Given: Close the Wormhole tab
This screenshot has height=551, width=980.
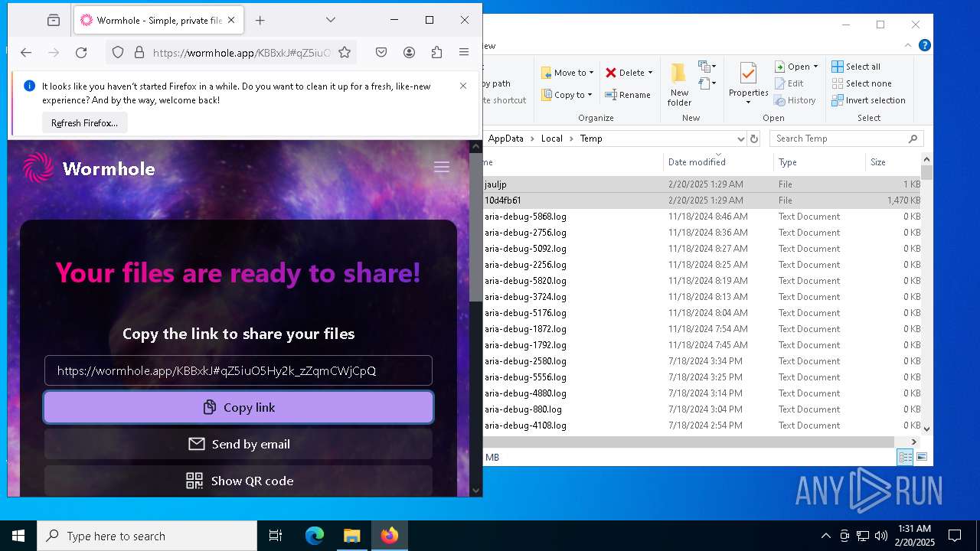Looking at the screenshot, I should [231, 21].
